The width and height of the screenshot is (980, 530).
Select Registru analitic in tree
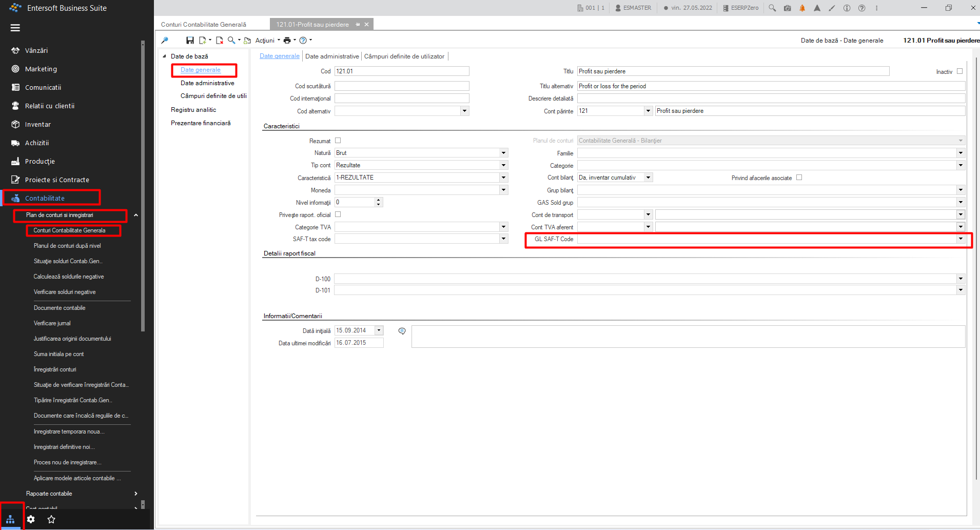(x=193, y=110)
